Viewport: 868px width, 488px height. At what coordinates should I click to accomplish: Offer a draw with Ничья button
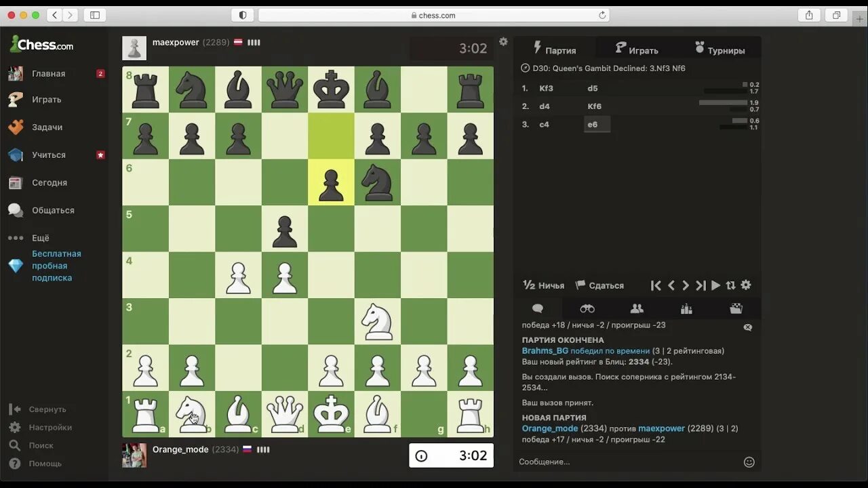[544, 285]
